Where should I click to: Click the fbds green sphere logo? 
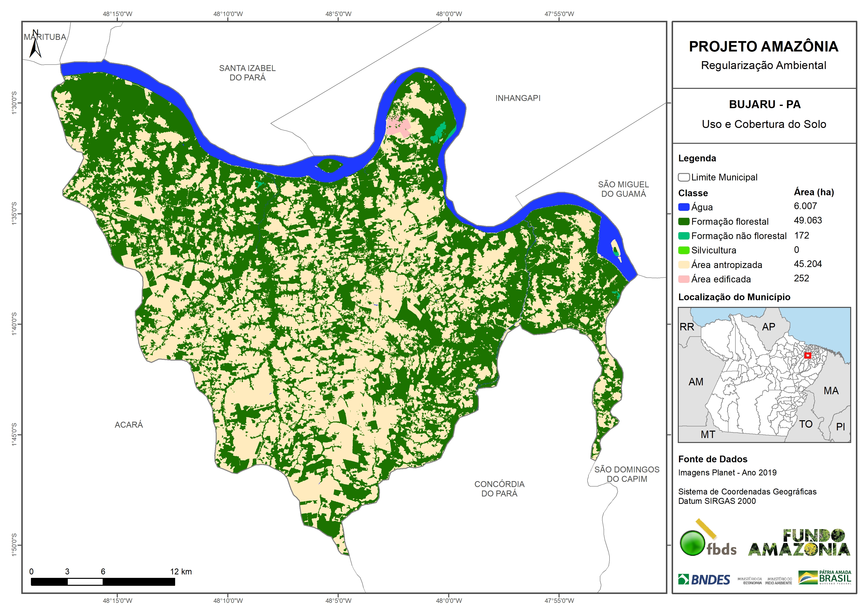pos(693,543)
